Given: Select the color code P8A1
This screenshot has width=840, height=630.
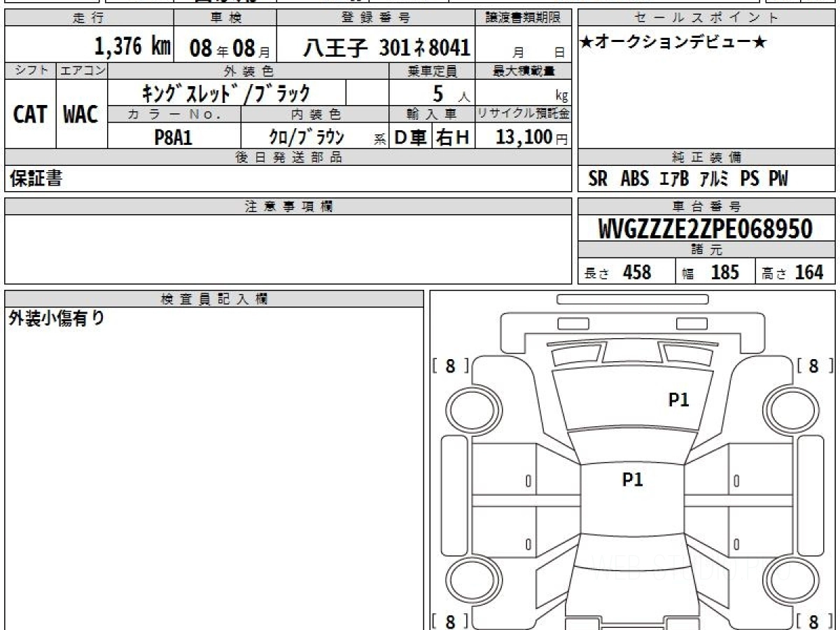Looking at the screenshot, I should pyautogui.click(x=173, y=137).
